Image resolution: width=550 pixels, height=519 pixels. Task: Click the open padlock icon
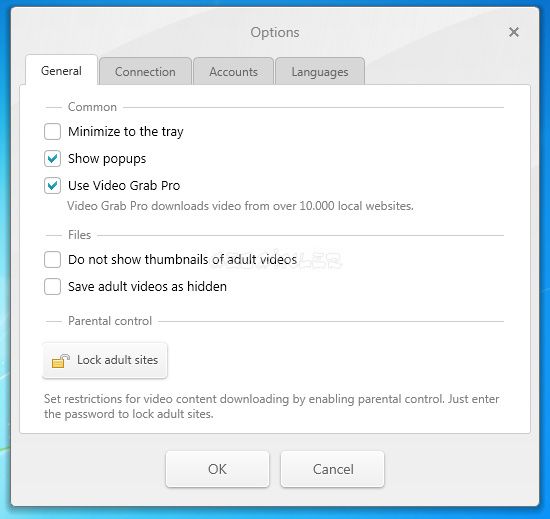click(60, 361)
